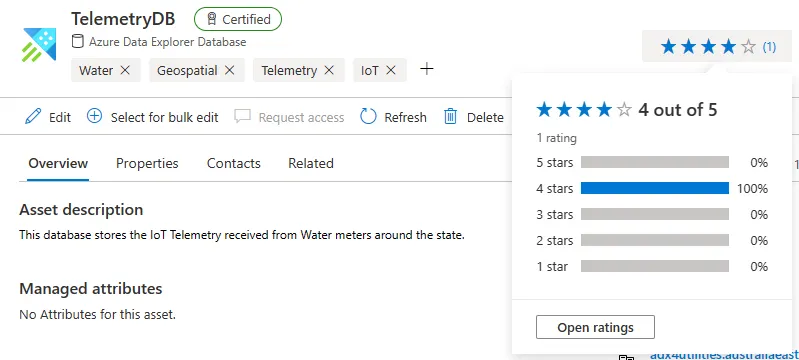Click the blue 4 stars rating bar
This screenshot has width=799, height=360.
click(x=655, y=189)
